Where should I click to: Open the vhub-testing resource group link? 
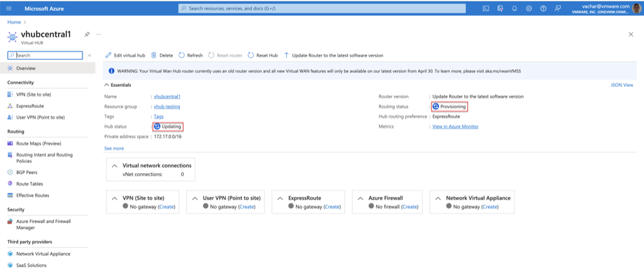point(166,106)
